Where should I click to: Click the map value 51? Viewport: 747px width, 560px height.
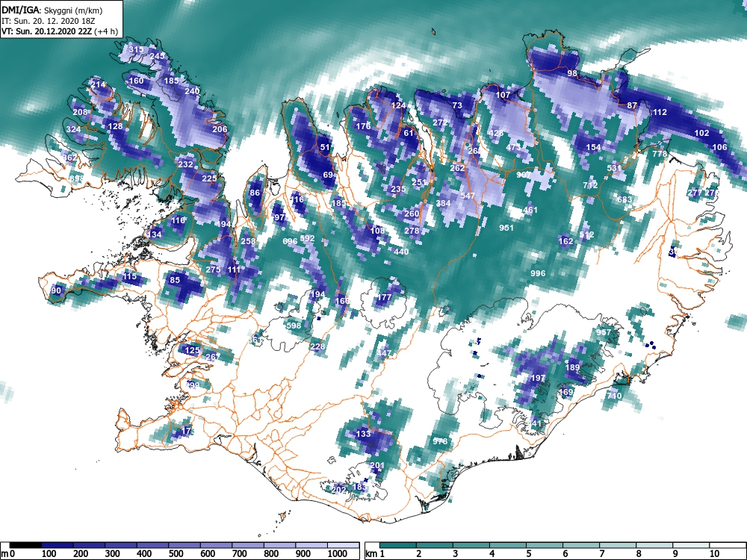click(325, 146)
